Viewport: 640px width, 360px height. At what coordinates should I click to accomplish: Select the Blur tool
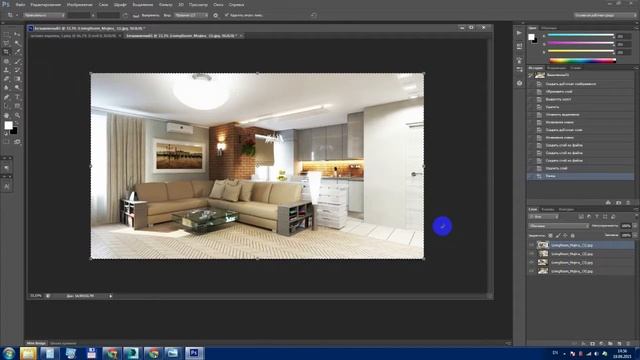(x=6, y=88)
